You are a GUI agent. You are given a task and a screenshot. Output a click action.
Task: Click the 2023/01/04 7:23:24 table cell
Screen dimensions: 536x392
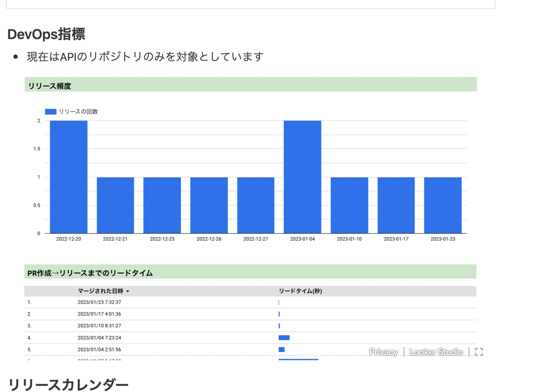[100, 338]
